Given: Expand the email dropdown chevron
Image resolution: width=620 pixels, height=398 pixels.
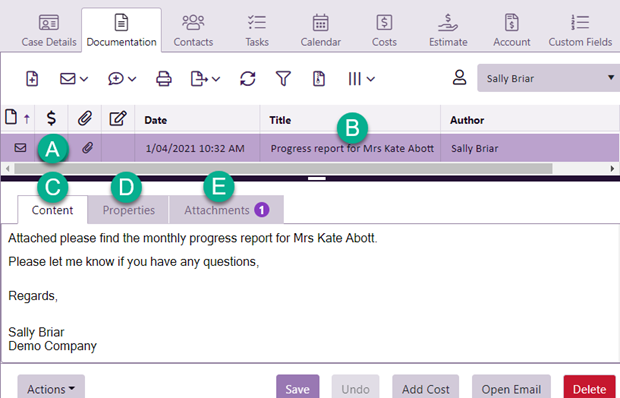Looking at the screenshot, I should pyautogui.click(x=84, y=79).
